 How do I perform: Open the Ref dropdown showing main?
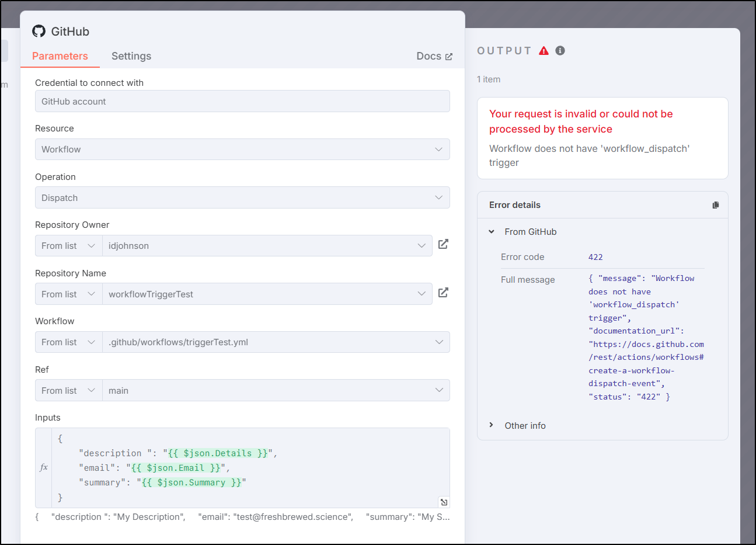(x=276, y=391)
